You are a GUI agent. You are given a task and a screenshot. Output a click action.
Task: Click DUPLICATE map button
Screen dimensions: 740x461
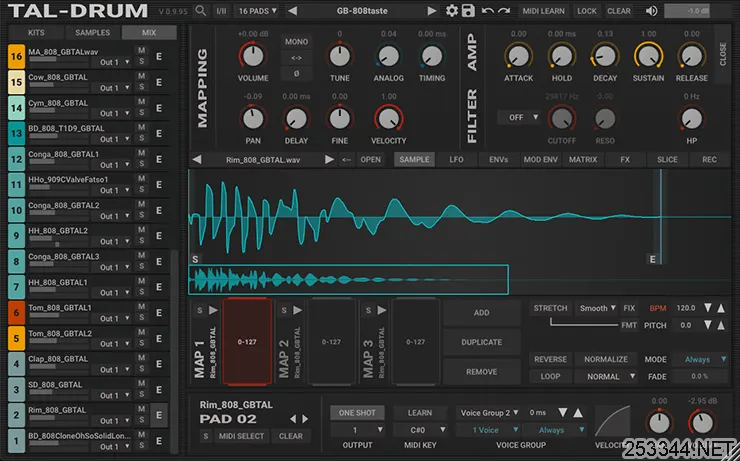(481, 342)
